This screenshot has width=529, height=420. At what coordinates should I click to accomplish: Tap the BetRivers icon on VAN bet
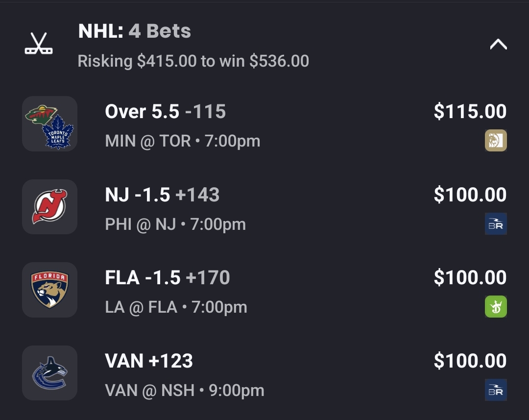coord(496,390)
